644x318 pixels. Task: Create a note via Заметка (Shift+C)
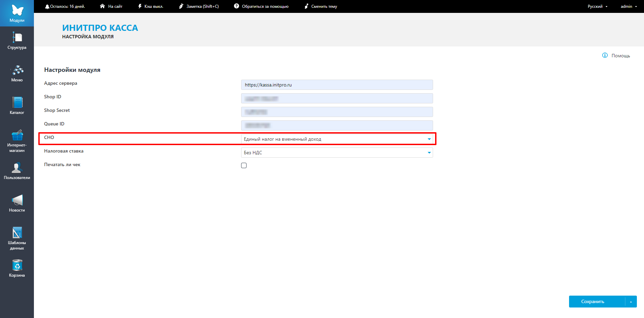199,6
